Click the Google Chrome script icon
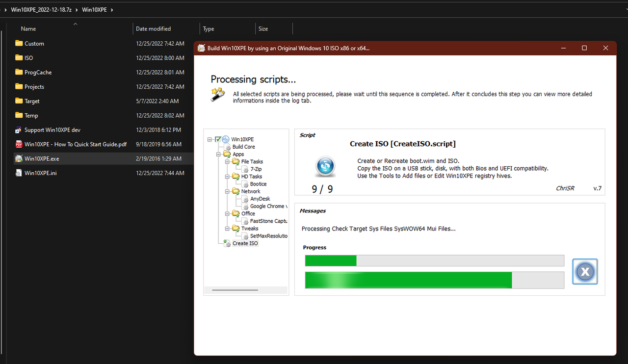This screenshot has height=364, width=628. click(x=245, y=206)
